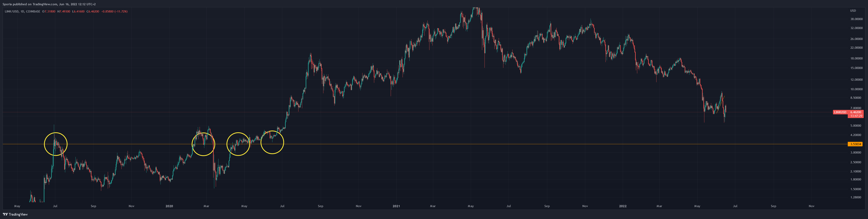Click the 4.20000 price axis label

[856, 135]
